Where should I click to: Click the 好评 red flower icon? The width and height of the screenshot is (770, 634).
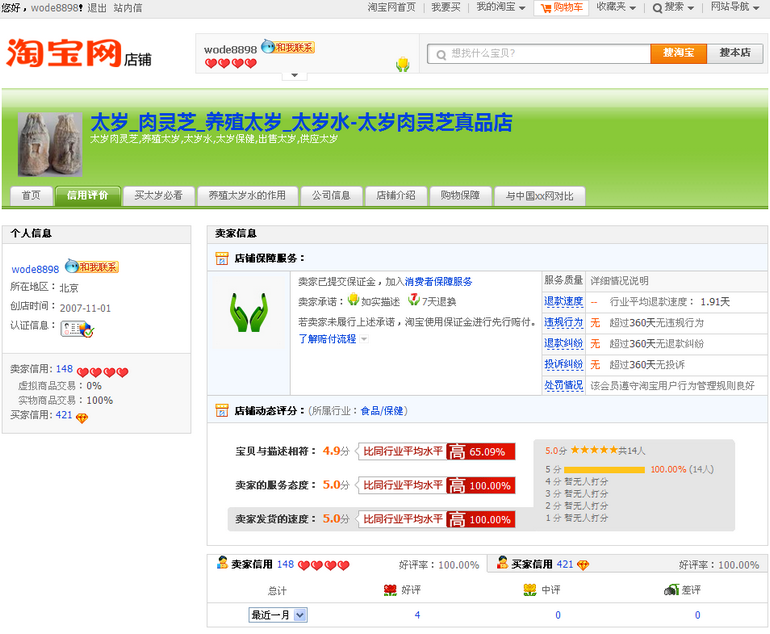pos(390,590)
